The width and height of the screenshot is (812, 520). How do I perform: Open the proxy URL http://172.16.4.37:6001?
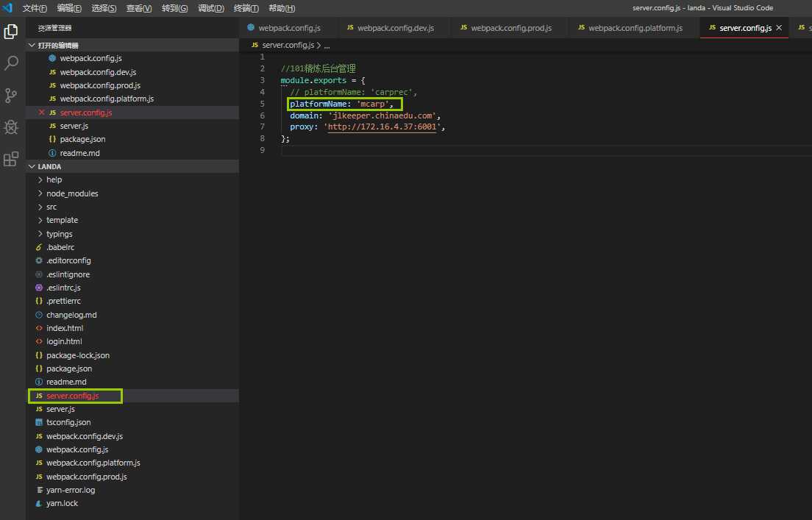[383, 127]
